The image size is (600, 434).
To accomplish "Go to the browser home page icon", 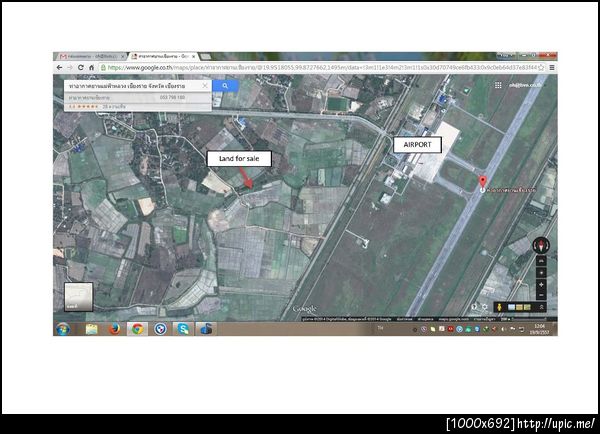I will pos(91,67).
